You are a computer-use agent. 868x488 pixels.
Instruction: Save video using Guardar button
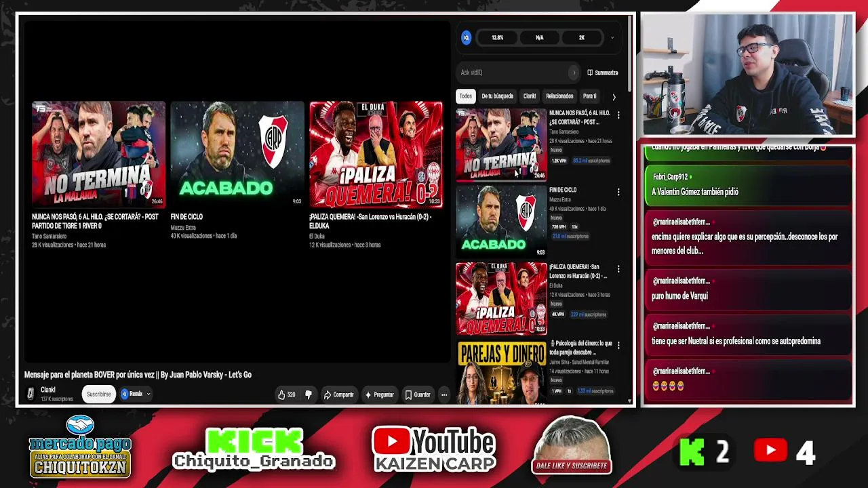click(x=418, y=394)
